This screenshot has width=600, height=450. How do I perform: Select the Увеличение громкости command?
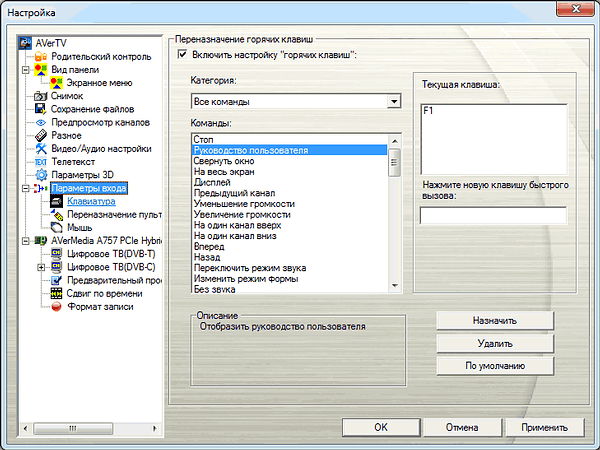click(290, 214)
